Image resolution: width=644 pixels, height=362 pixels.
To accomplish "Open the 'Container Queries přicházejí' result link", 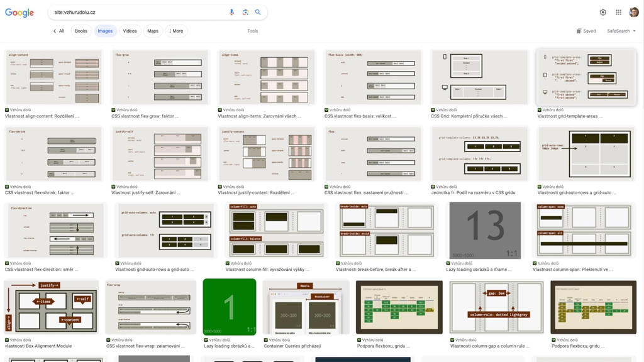I will point(292,346).
